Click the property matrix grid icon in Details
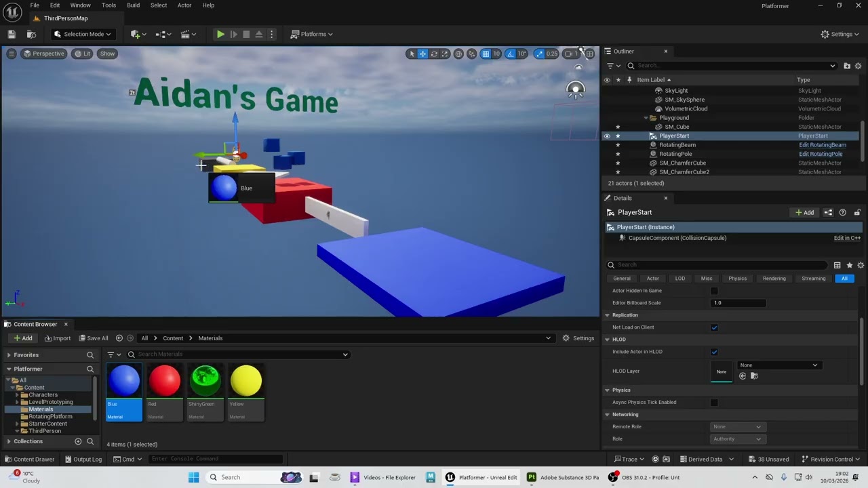 tap(837, 265)
